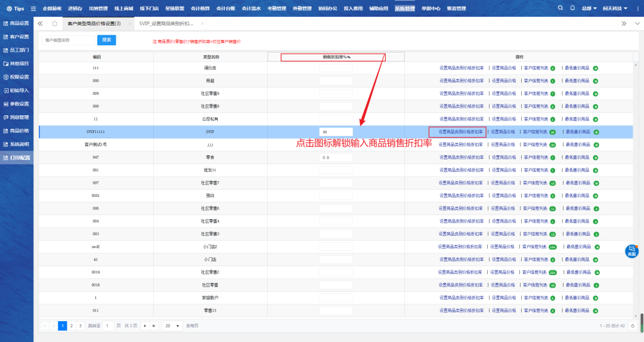Close the 客户类型商品价格设置 tab
644x342 pixels.
pos(130,23)
